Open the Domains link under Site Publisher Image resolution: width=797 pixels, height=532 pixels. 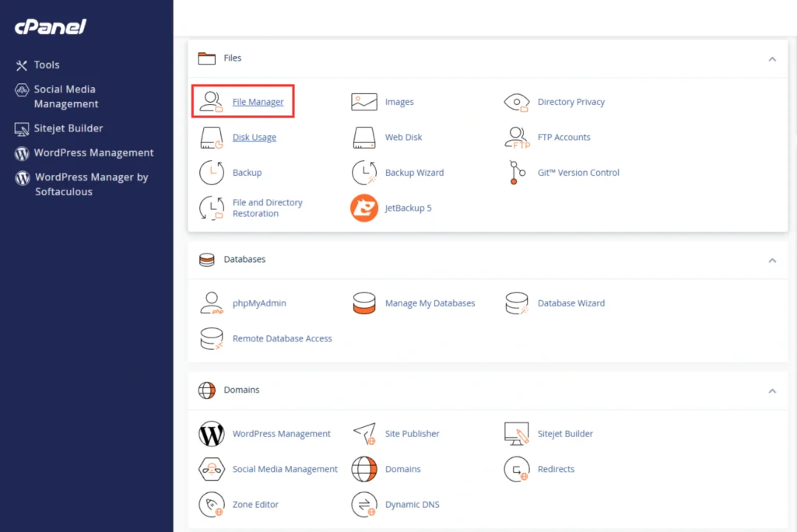pyautogui.click(x=402, y=469)
